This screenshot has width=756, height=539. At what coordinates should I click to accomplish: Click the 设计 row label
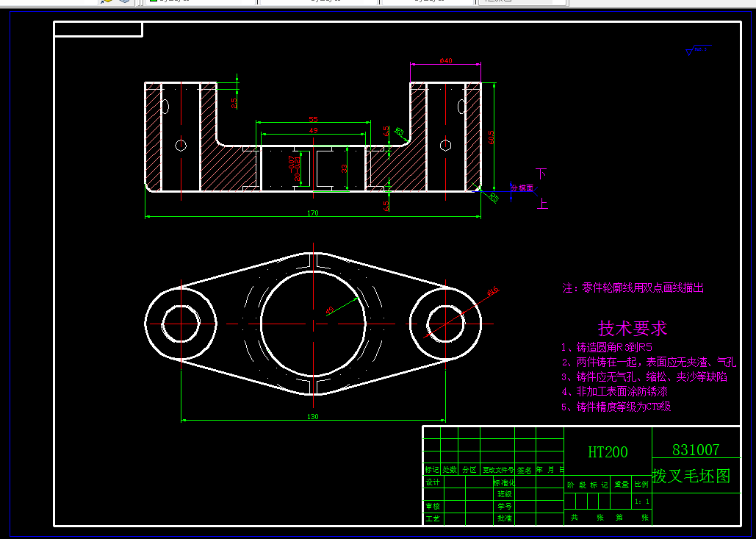pyautogui.click(x=433, y=482)
